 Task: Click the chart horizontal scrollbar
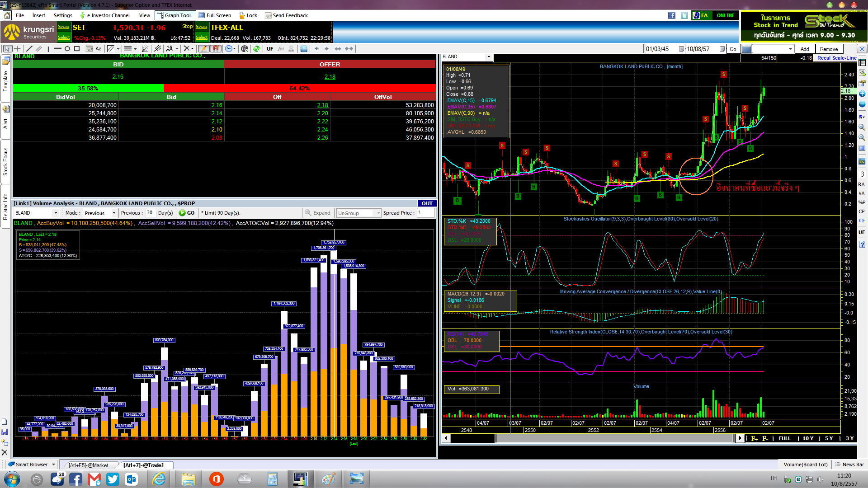click(x=615, y=438)
